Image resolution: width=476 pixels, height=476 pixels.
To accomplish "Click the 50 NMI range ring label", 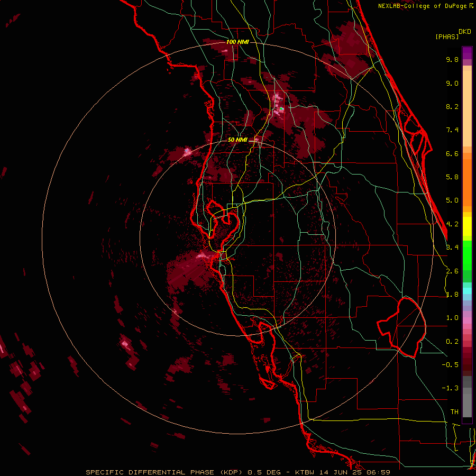I will click(237, 140).
